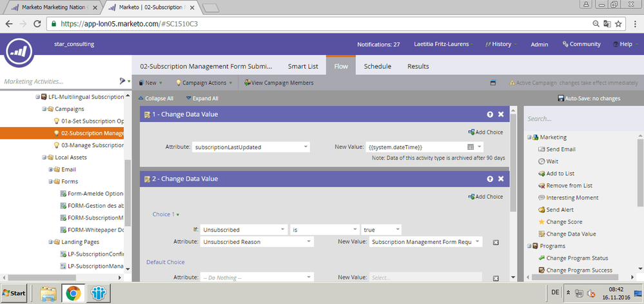Move step 2 up with arrow icon
The image size is (644, 304).
click(490, 178)
